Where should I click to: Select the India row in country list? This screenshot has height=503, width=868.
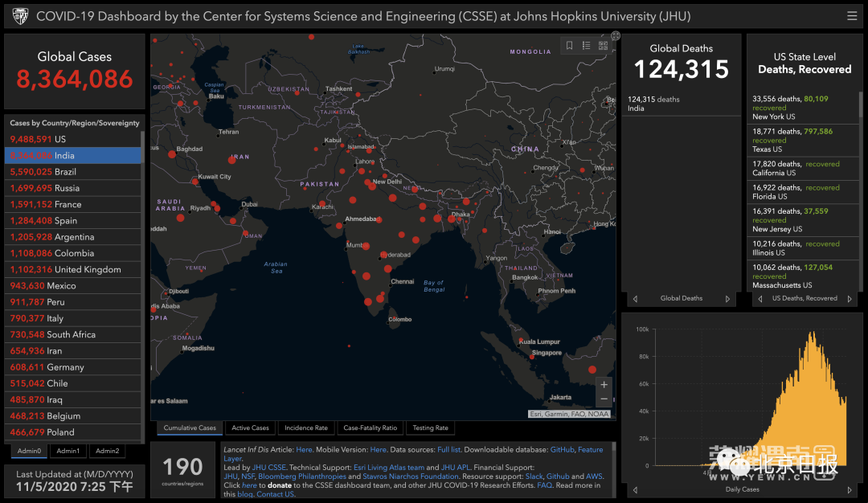(72, 156)
